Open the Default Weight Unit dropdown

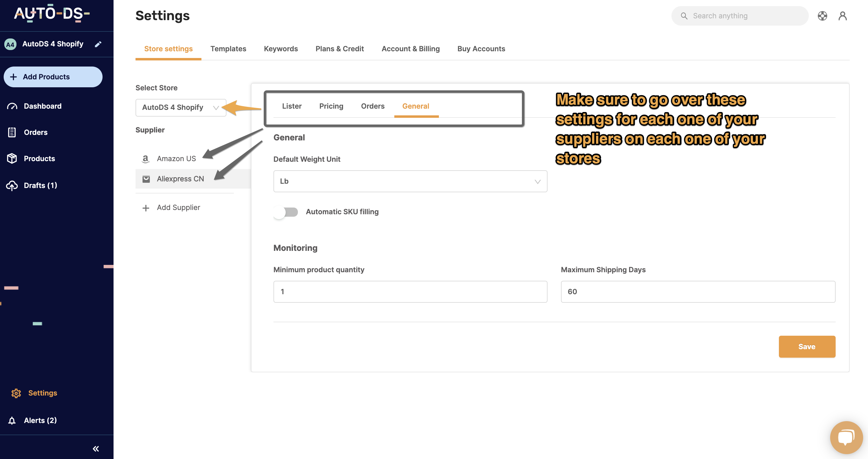click(x=410, y=181)
